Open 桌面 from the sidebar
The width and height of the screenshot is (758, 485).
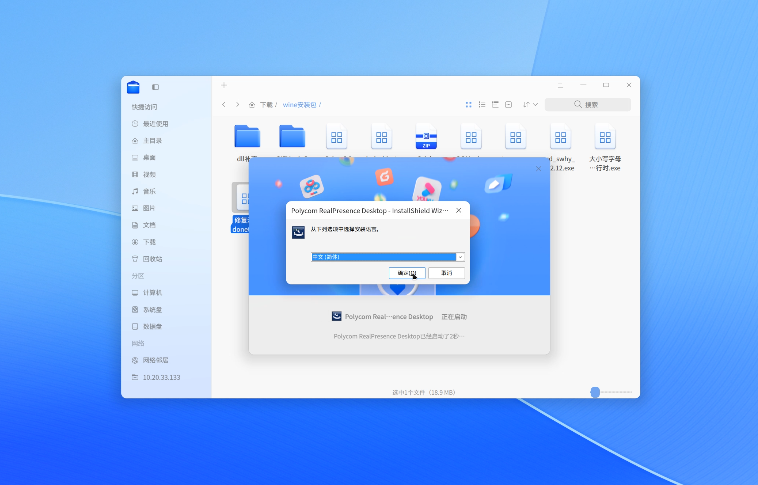click(144, 158)
